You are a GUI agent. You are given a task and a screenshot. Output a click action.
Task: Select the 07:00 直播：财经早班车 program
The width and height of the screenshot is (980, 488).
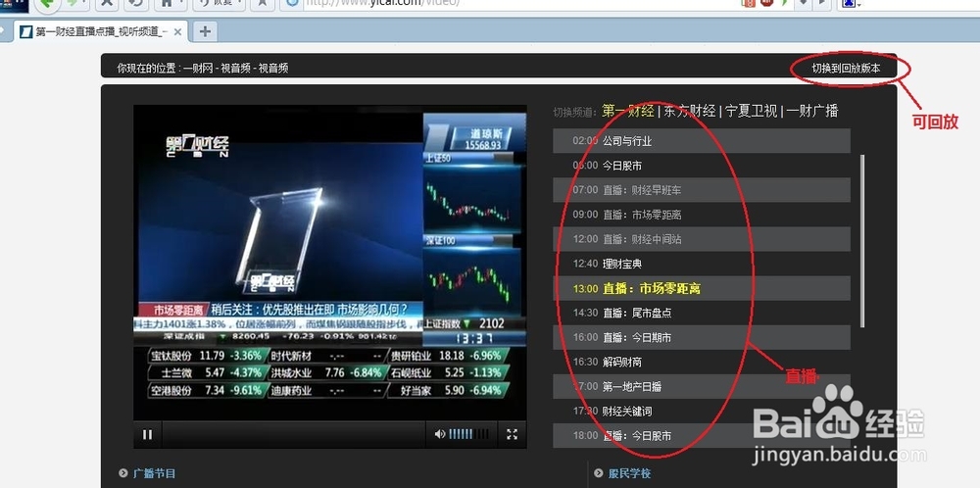coord(702,190)
